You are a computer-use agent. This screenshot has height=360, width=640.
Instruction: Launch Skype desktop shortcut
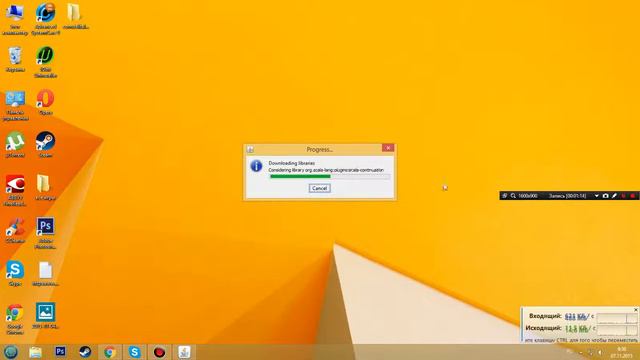[15, 273]
